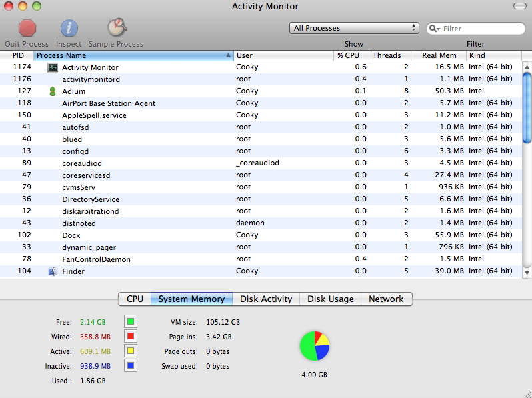Screen dimensions: 532x398
Task: Select the Activity Monitor app icon in list
Action: pos(53,67)
